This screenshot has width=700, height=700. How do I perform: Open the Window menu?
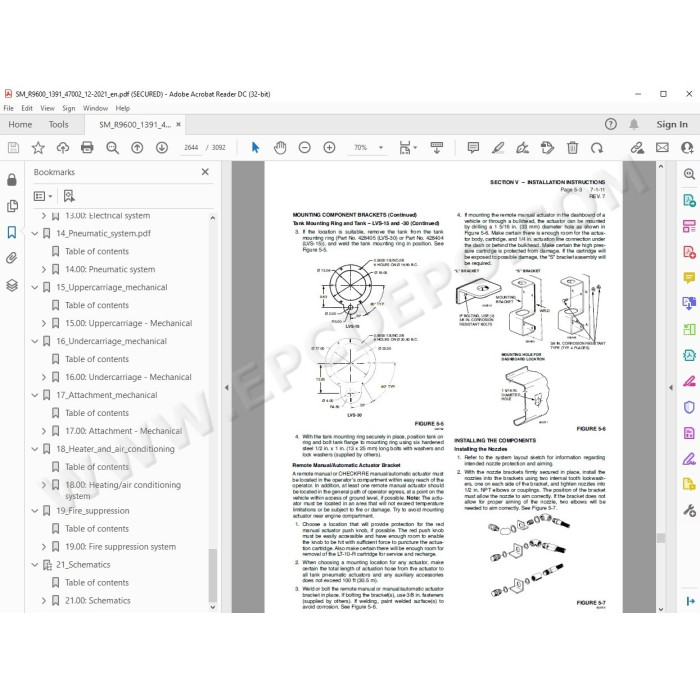coord(95,108)
